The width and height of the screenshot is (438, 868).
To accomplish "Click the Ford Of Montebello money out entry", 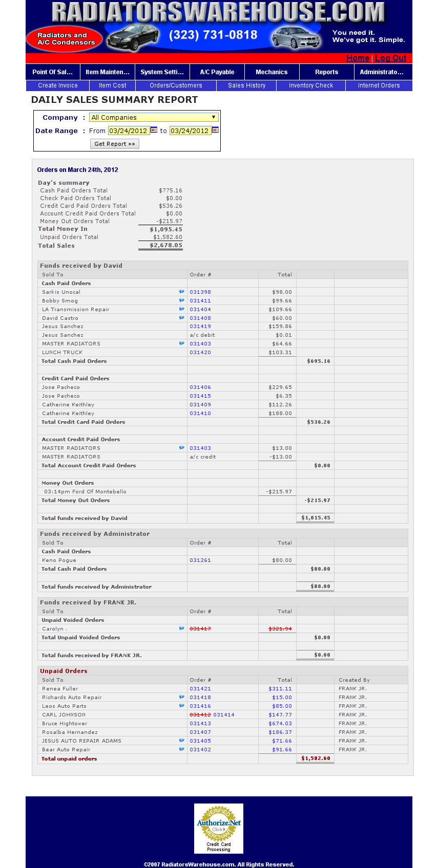I will pyautogui.click(x=85, y=492).
